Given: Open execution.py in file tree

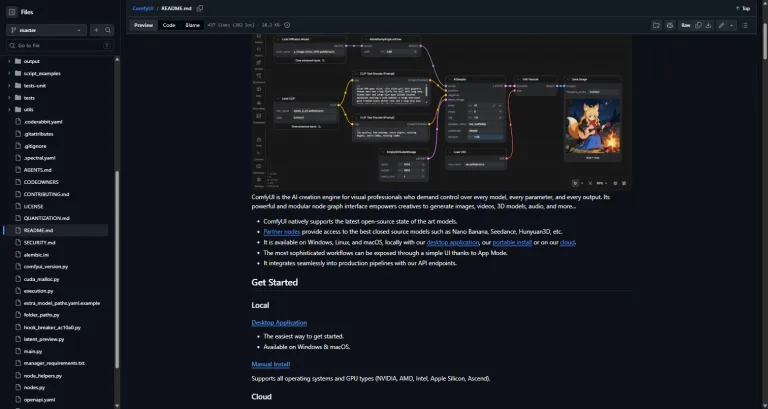Looking at the screenshot, I should [39, 291].
